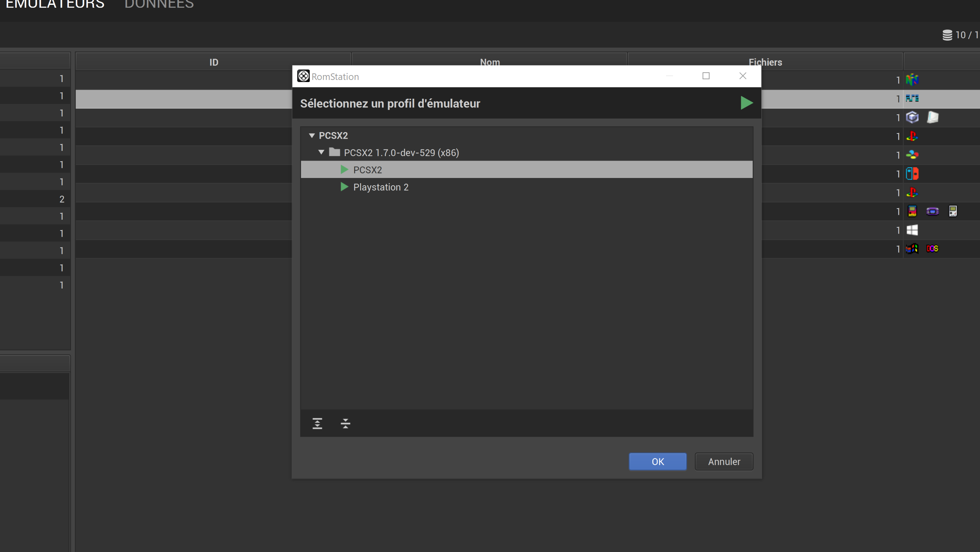Click the Super Nintendo colored buttons icon
This screenshot has width=980, height=552.
coord(912,155)
